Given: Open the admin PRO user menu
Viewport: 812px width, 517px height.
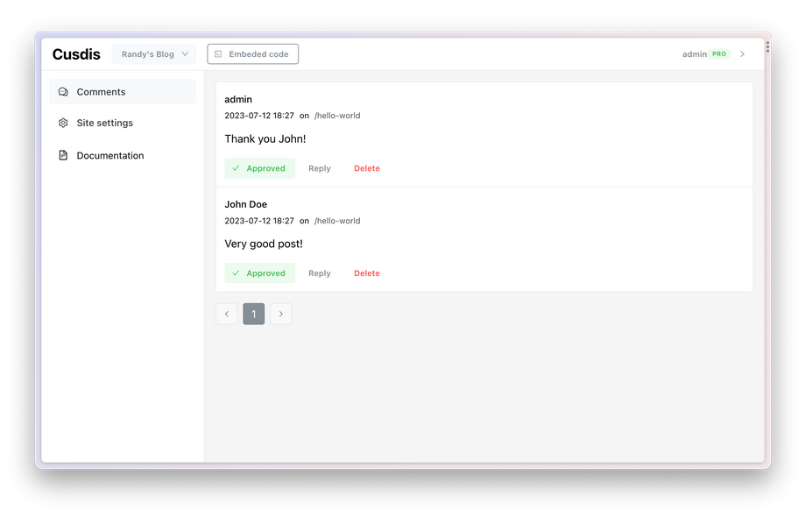Looking at the screenshot, I should coord(704,54).
